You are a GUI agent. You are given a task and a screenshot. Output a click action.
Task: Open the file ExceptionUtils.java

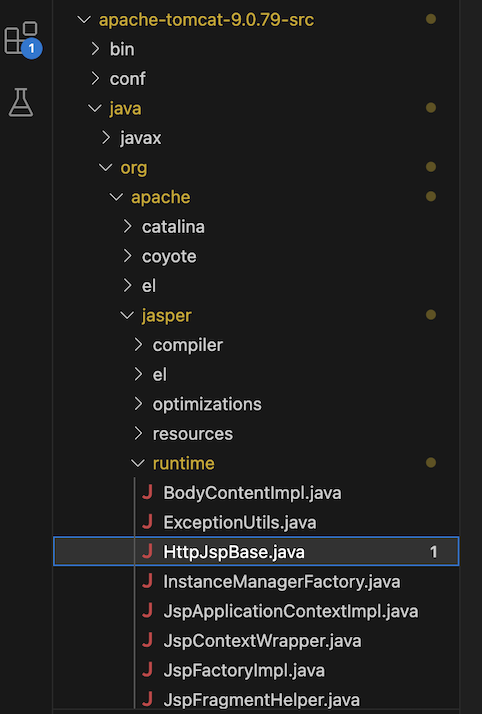[x=240, y=523]
